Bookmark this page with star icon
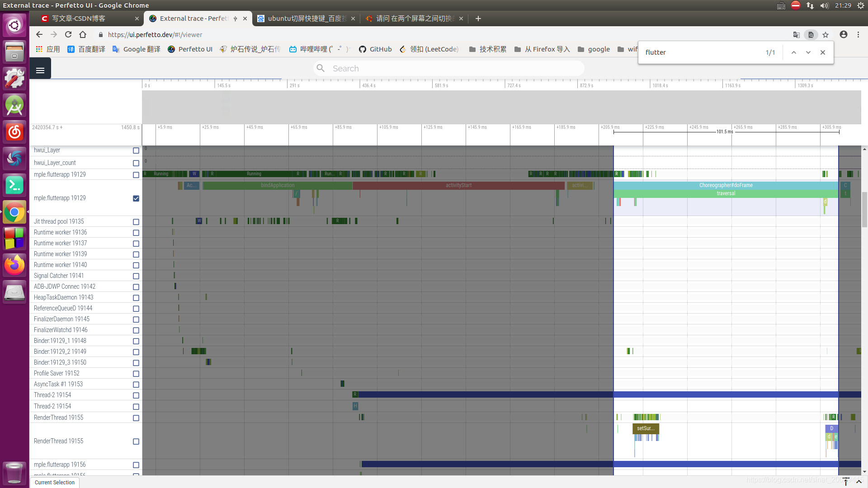868x488 pixels. click(826, 35)
